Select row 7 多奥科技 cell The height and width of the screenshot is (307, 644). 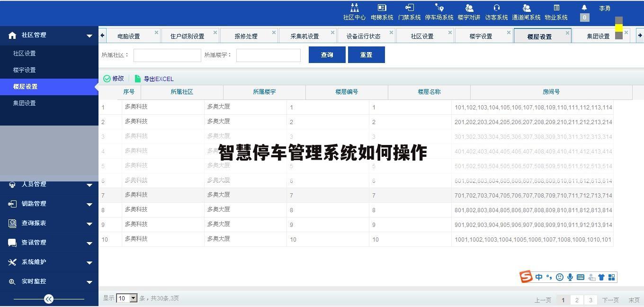coord(163,195)
